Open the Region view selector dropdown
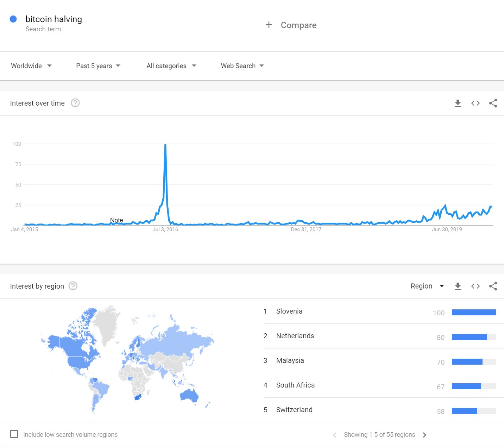The image size is (504, 447). pos(427,286)
